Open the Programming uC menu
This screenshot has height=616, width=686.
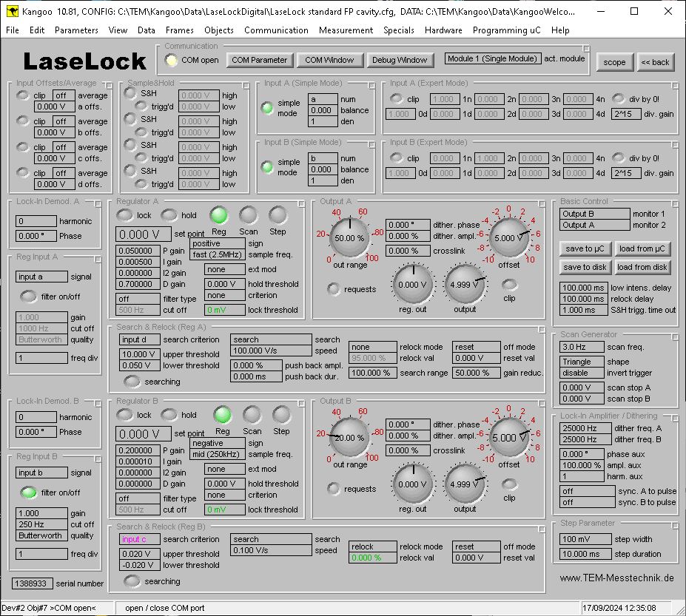(x=506, y=30)
